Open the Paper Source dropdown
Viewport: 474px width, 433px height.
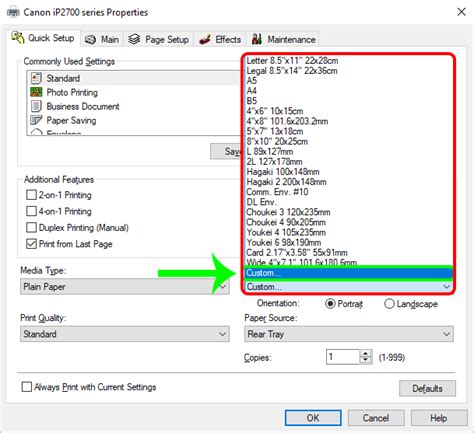tap(349, 334)
